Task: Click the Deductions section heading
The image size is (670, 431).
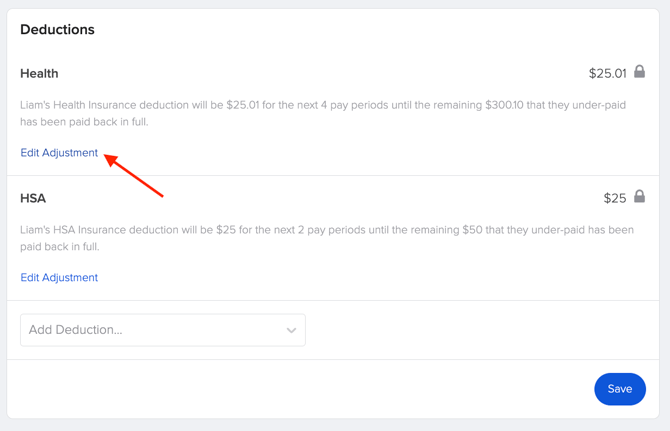Action: coord(57,30)
